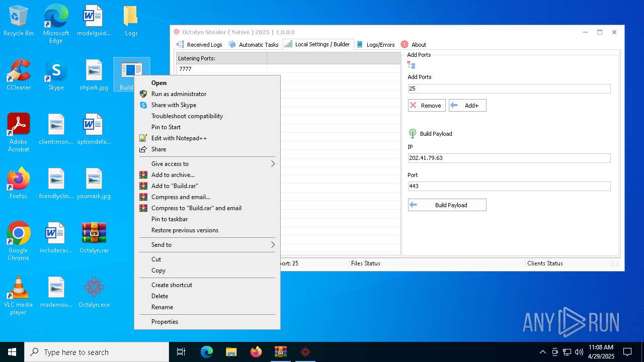Expand the Send to submenu
644x362 pixels.
pos(207,245)
